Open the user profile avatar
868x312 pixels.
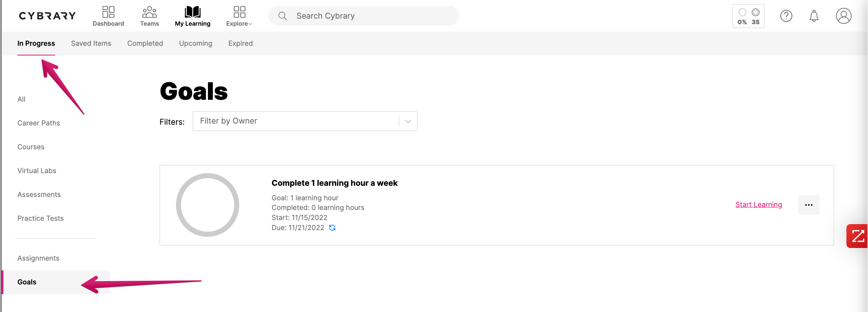point(844,16)
